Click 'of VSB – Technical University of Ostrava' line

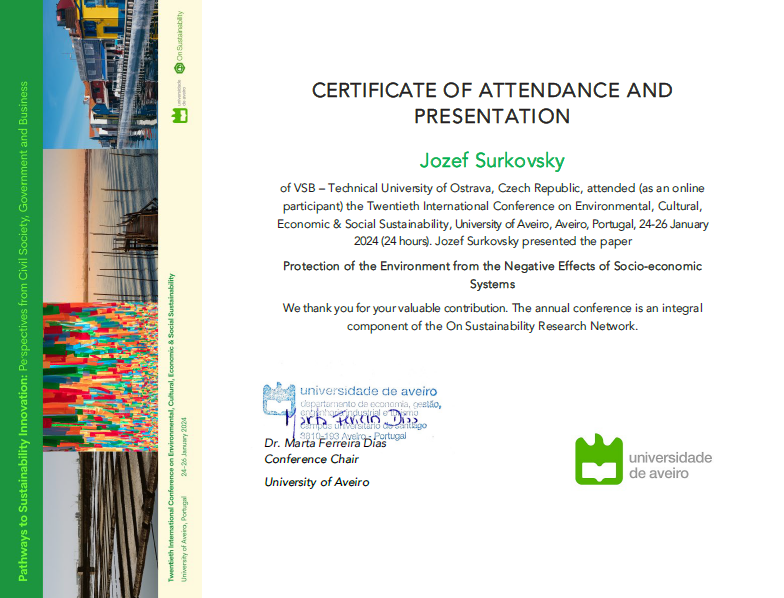click(x=492, y=188)
